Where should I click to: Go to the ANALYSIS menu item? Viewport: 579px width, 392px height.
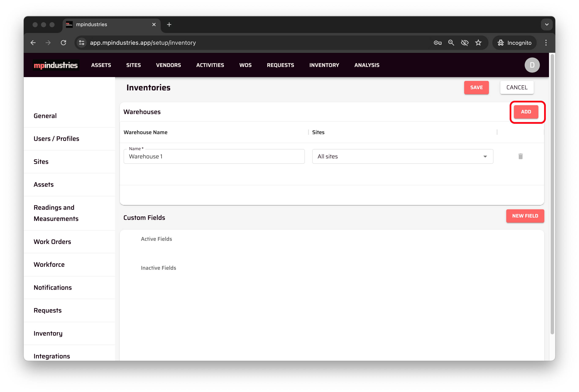[x=366, y=65]
